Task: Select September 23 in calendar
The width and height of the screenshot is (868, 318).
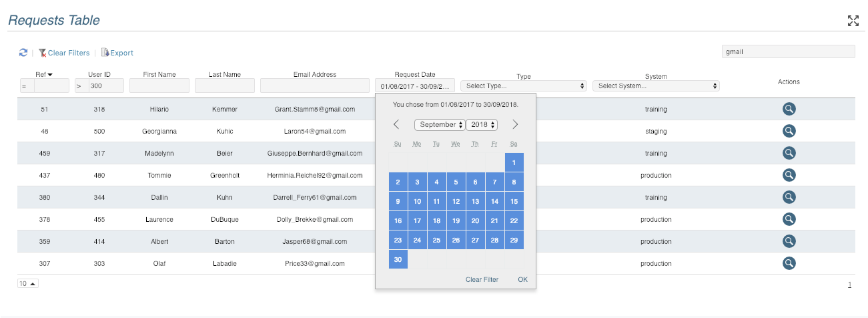Action: (x=398, y=240)
